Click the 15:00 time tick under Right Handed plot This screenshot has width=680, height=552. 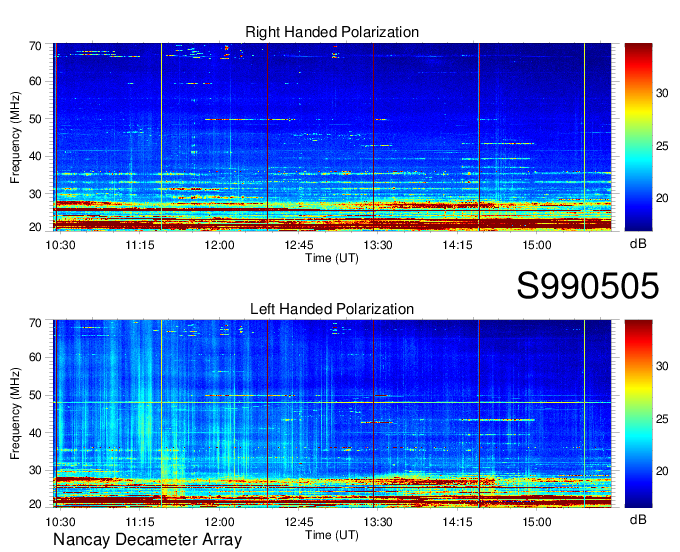pos(536,245)
